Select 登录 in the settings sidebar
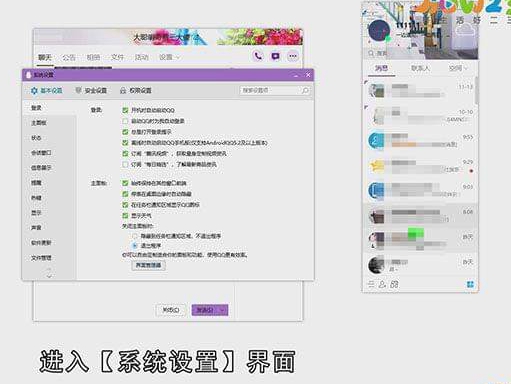Viewport: 511px width, 384px height. (36, 108)
